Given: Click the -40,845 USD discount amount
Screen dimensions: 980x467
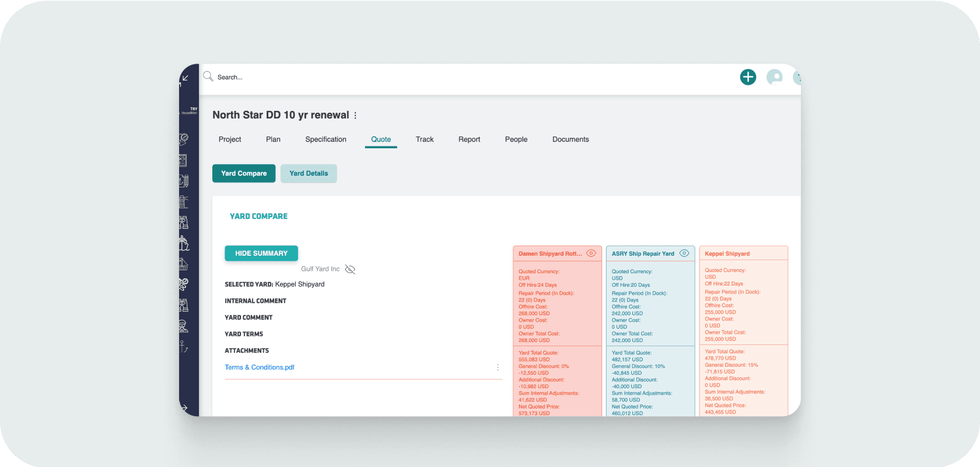Looking at the screenshot, I should tap(626, 373).
